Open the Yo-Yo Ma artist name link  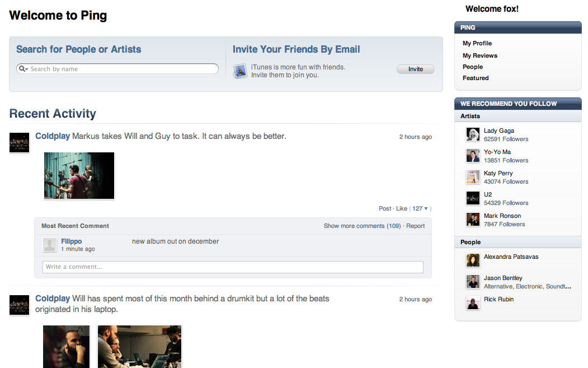point(497,152)
